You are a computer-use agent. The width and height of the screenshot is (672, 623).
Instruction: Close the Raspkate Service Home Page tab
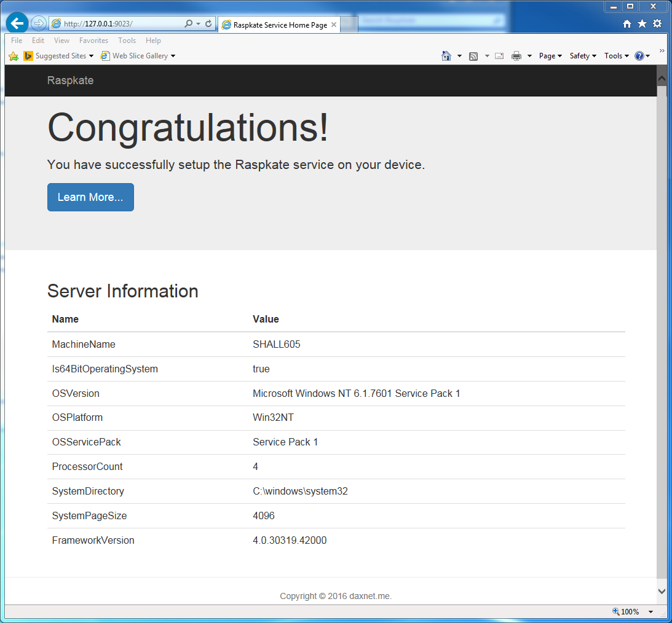point(333,25)
